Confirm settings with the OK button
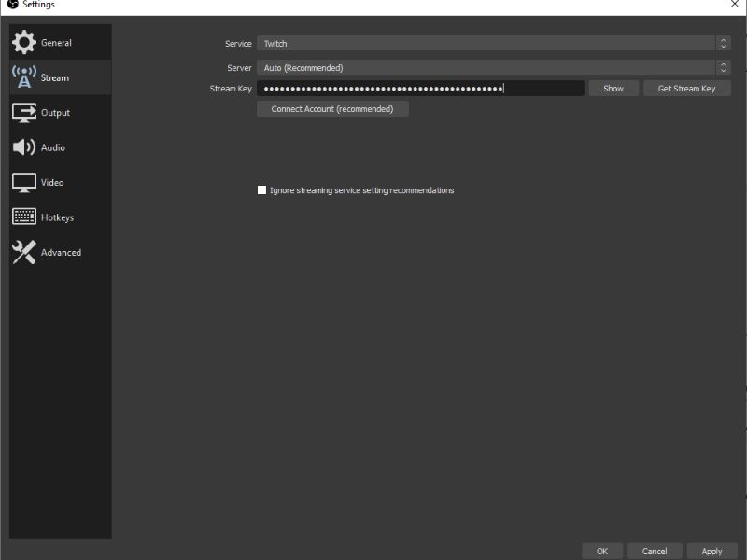Screen dimensions: 747x560 click(602, 551)
